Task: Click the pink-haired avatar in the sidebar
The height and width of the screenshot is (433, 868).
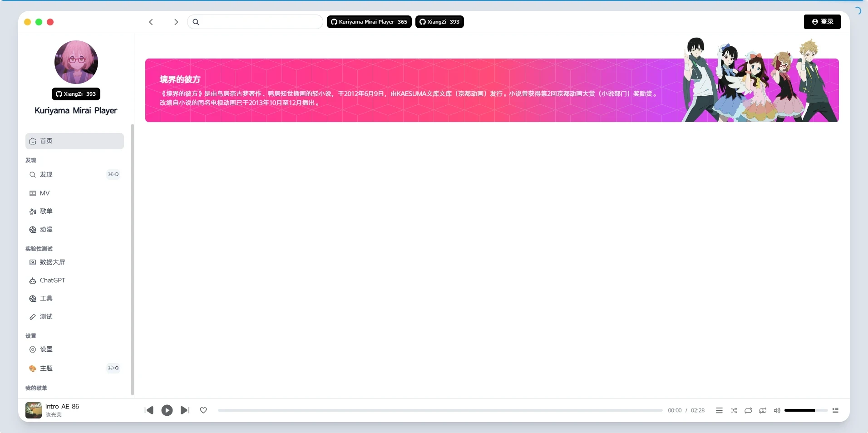Action: tap(76, 62)
